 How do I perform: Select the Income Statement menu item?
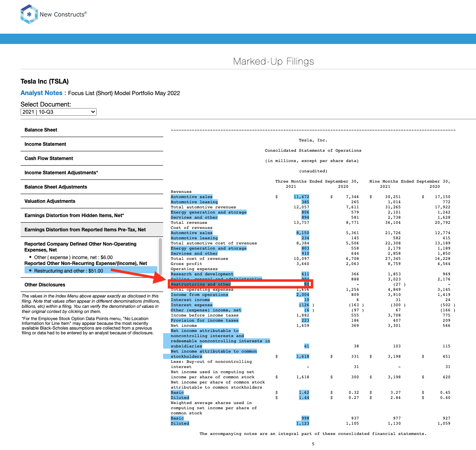point(92,144)
